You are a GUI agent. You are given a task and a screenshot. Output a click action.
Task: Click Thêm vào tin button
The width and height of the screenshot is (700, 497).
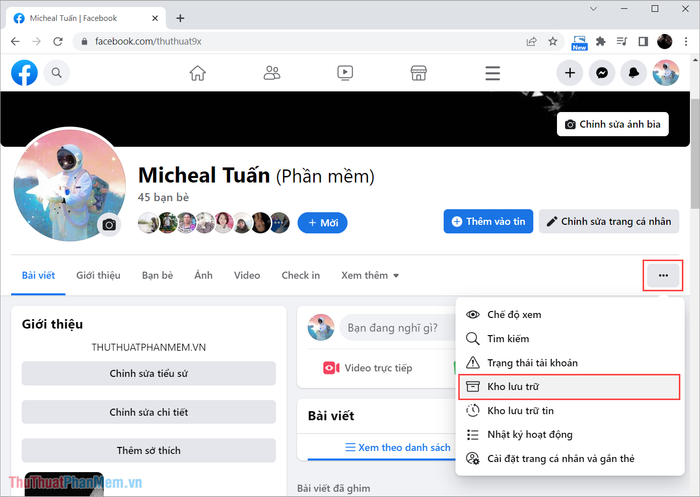(488, 221)
